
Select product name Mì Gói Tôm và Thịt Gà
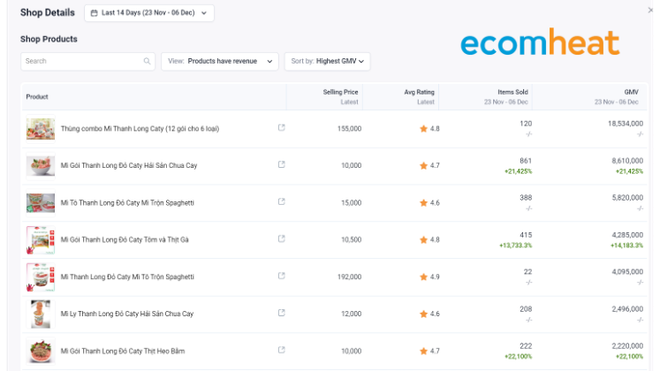pos(125,240)
